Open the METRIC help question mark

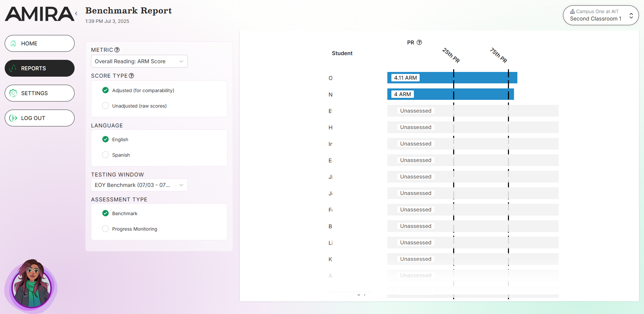pos(117,50)
